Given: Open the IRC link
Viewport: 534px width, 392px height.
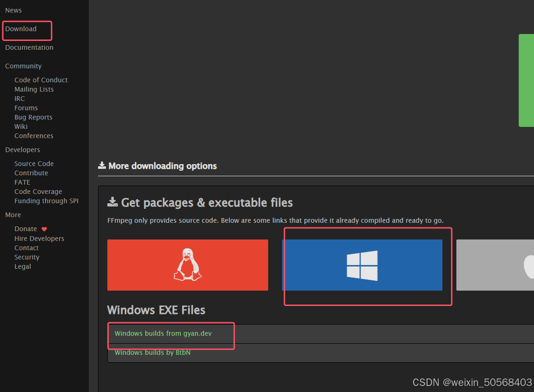Looking at the screenshot, I should tap(20, 99).
